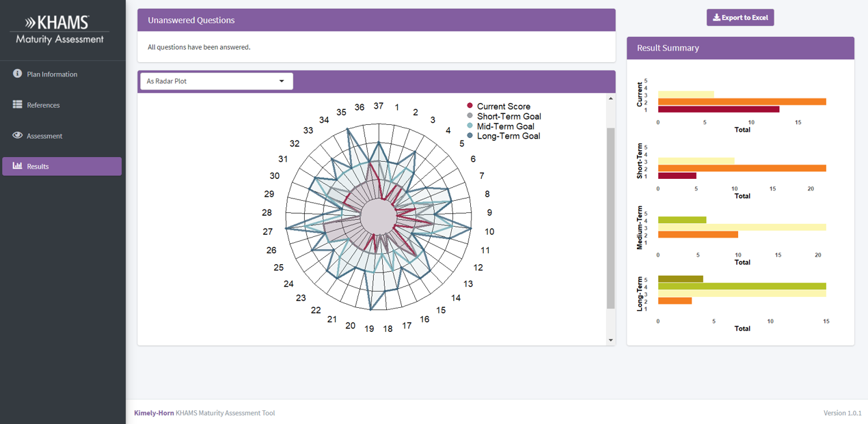Viewport: 868px width, 424px height.
Task: Toggle Short-Term Goal legend entry
Action: click(x=508, y=116)
